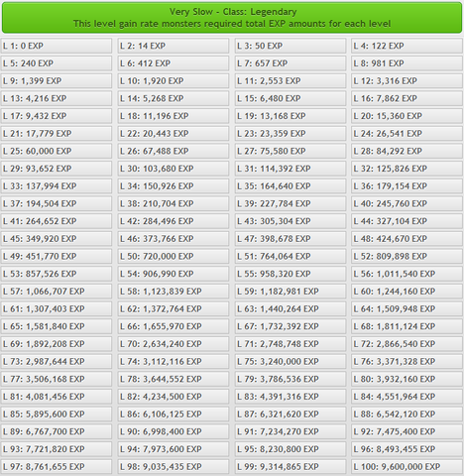The image size is (464, 476).
Task: Select the L 80: 3,932,160 EXP cell
Action: pos(406,379)
